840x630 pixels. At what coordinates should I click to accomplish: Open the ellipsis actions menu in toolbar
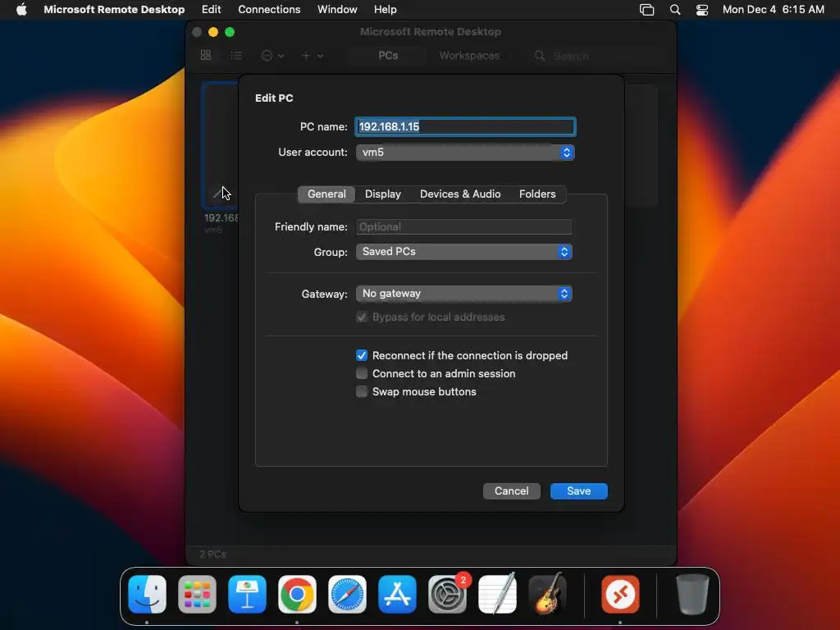pyautogui.click(x=272, y=55)
